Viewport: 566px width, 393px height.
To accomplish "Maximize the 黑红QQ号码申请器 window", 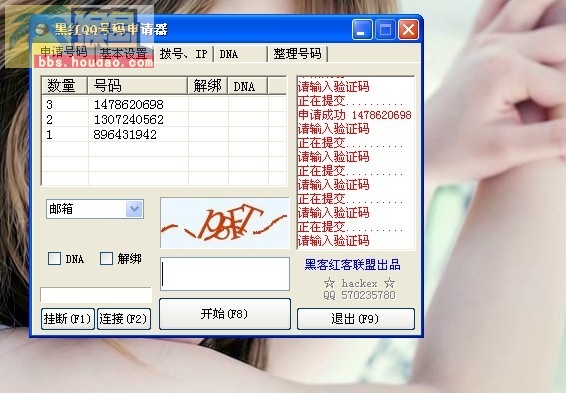I will point(385,30).
